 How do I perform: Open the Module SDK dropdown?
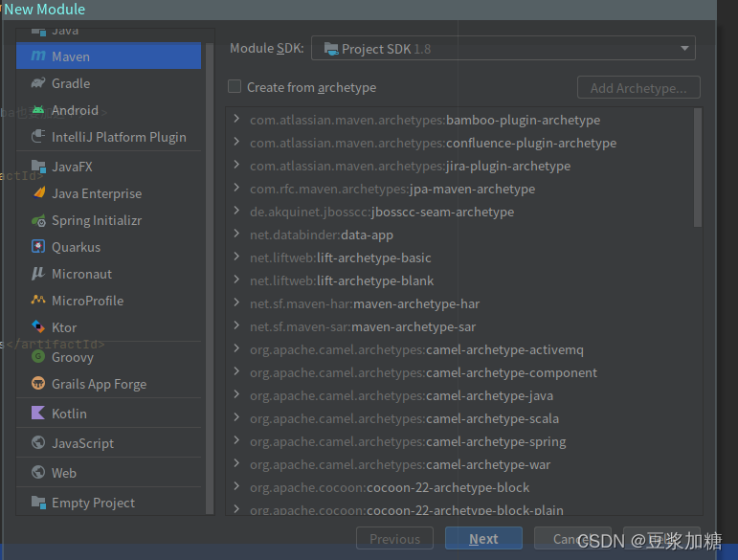503,48
